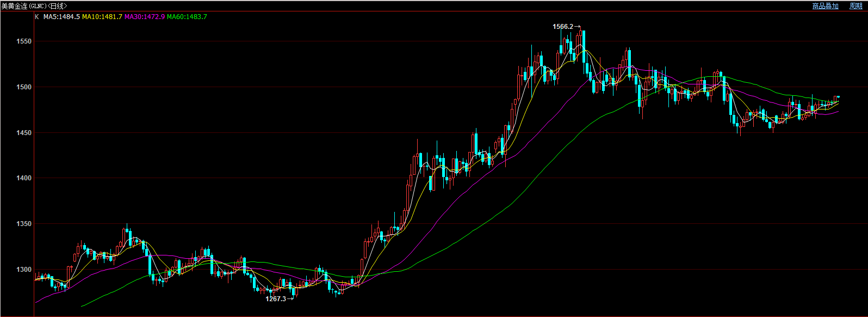The width and height of the screenshot is (868, 317).
Task: Select the lowest candlestick beside the 1267.3 marker
Action: (294, 291)
